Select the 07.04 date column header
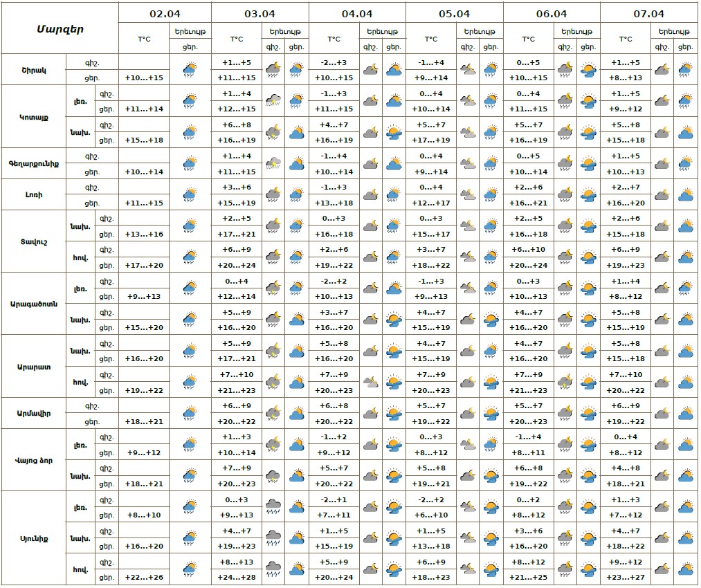The height and width of the screenshot is (588, 701). coord(648,13)
